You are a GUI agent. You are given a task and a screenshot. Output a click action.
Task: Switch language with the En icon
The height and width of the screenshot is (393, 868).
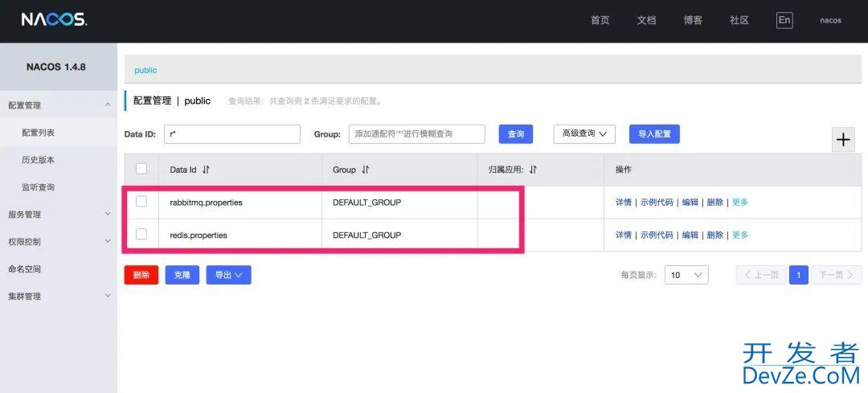coord(784,20)
